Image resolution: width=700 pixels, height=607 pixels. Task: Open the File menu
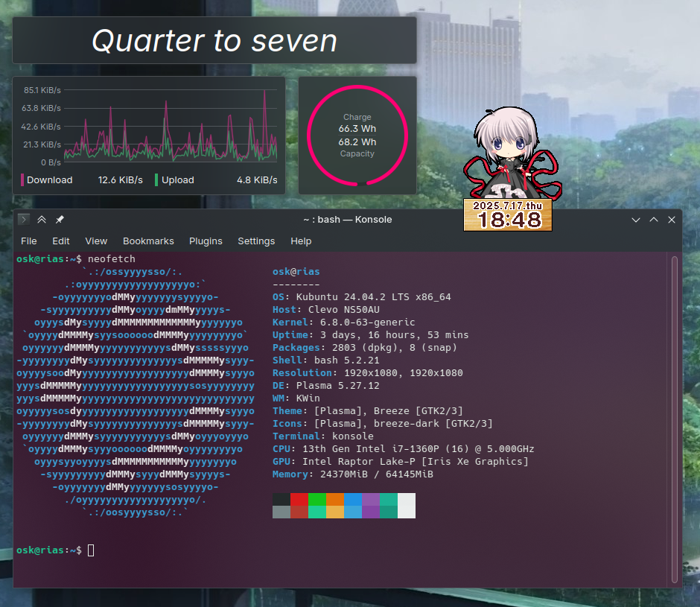(x=29, y=241)
